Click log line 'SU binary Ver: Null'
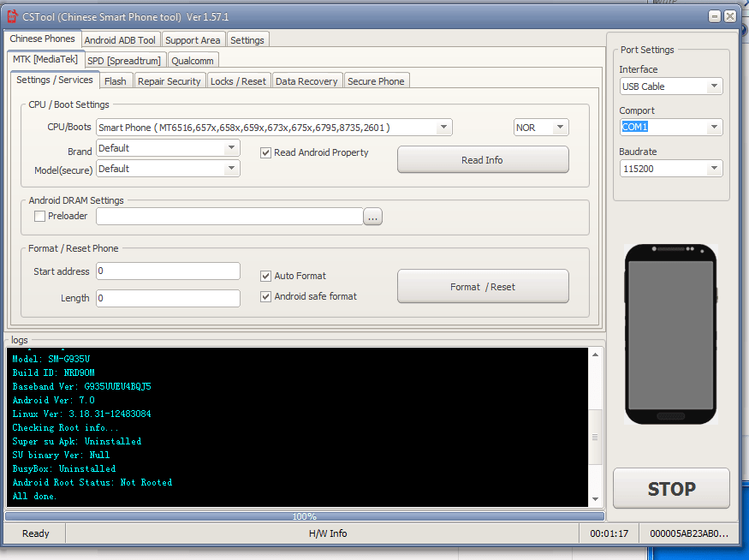The height and width of the screenshot is (560, 749). pos(61,455)
